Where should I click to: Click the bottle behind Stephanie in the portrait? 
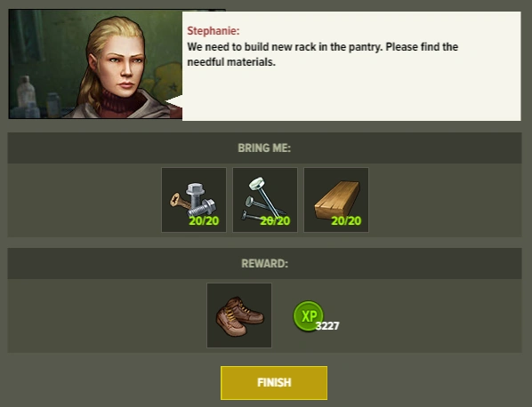(26, 92)
